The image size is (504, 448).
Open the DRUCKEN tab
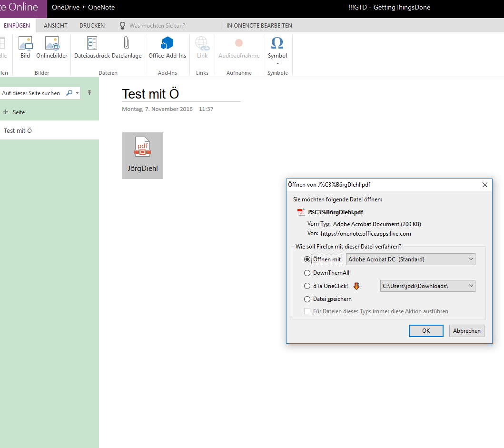tap(92, 25)
